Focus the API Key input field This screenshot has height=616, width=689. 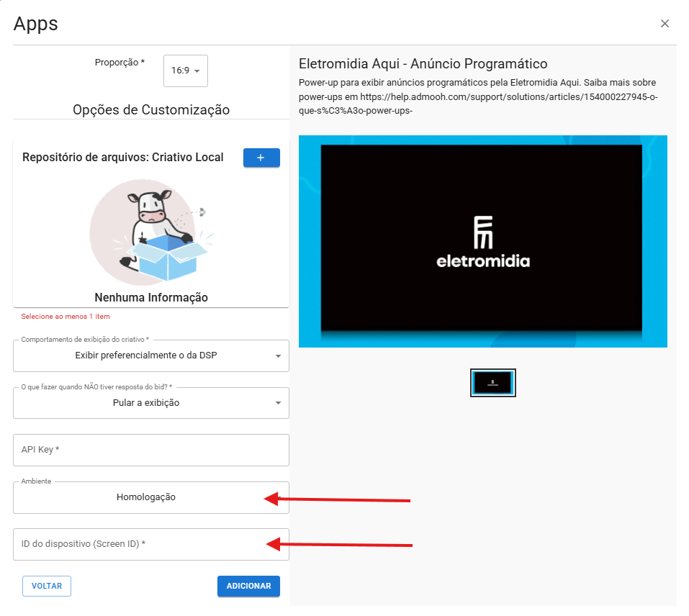coord(151,450)
